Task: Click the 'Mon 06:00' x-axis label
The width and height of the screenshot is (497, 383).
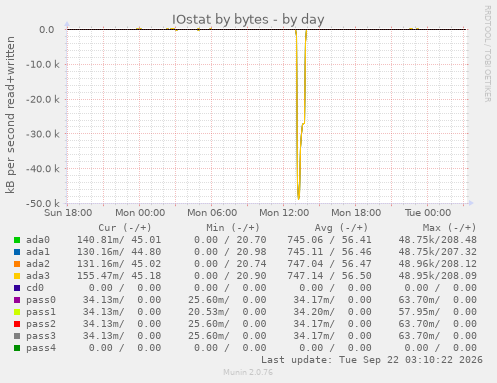Action: [x=212, y=213]
